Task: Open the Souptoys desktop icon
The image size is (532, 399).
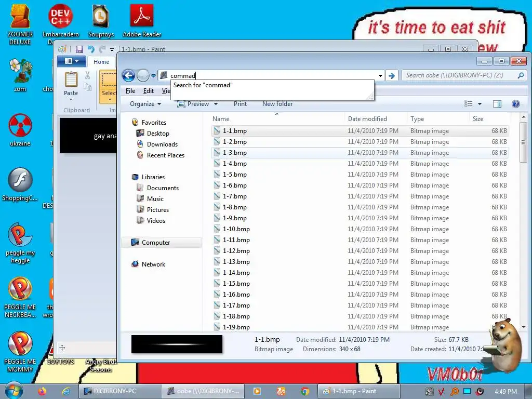Action: (101, 22)
